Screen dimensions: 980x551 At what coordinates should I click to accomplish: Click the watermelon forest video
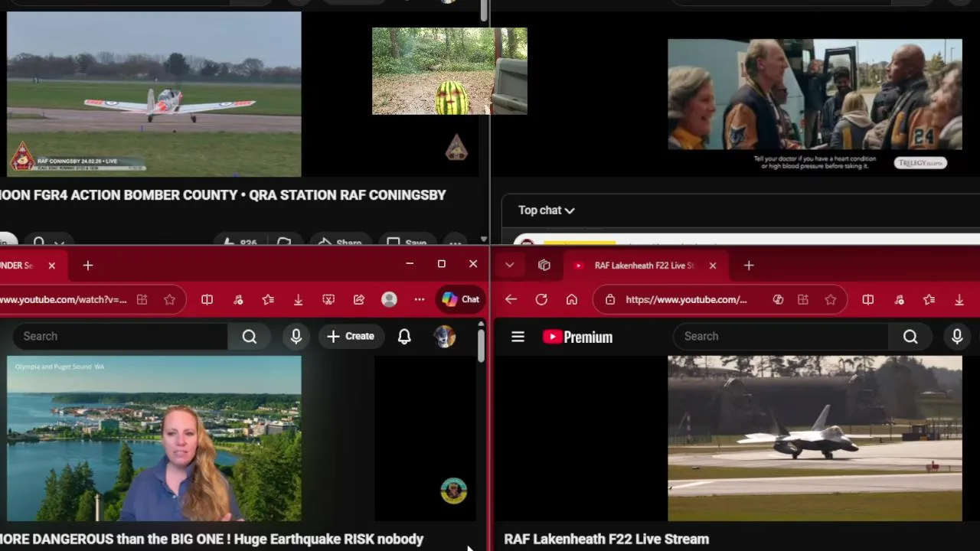[449, 71]
